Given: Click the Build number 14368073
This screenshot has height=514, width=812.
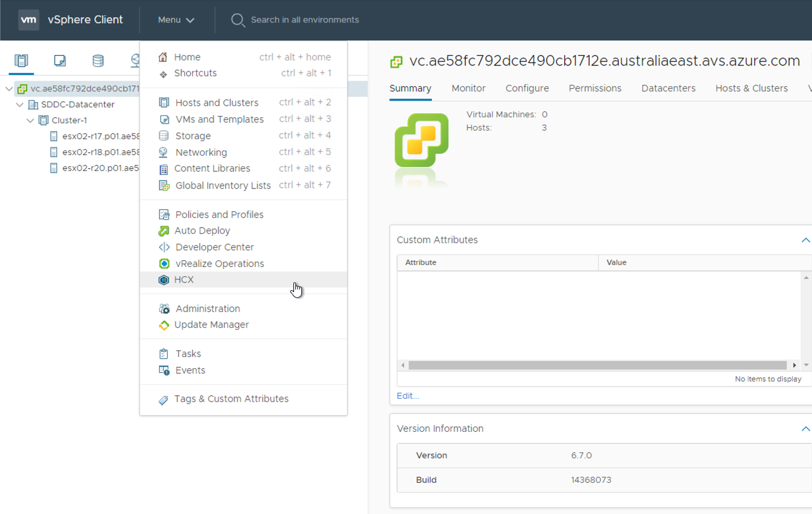Looking at the screenshot, I should [591, 480].
